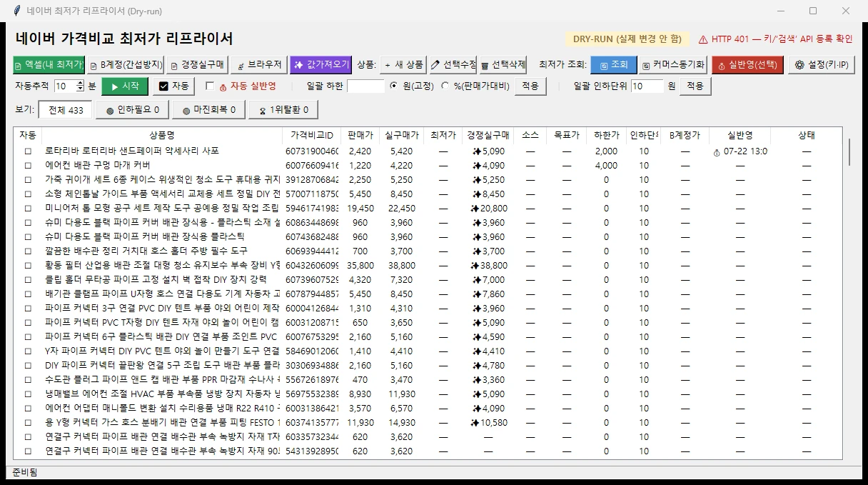Check the 황동 필터 산업용 row checkbox
Screen dimensions: 868x485
click(x=29, y=266)
